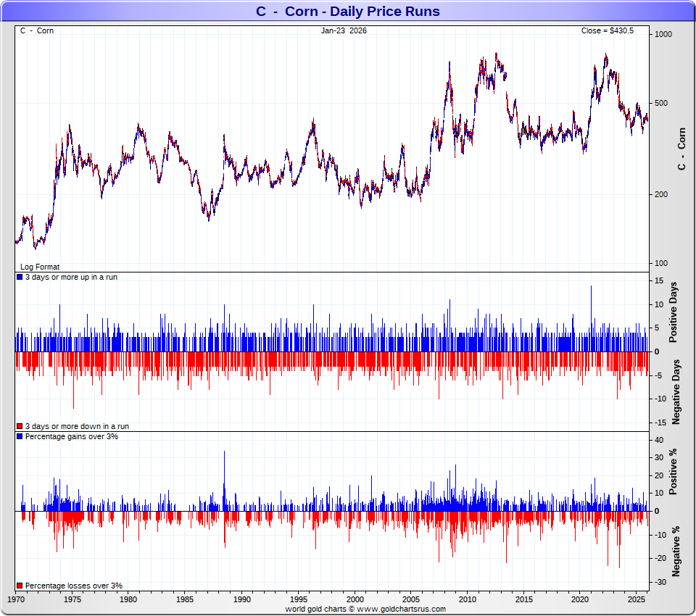Click red swatch for 3 days down runs
The image size is (696, 616).
(20, 426)
